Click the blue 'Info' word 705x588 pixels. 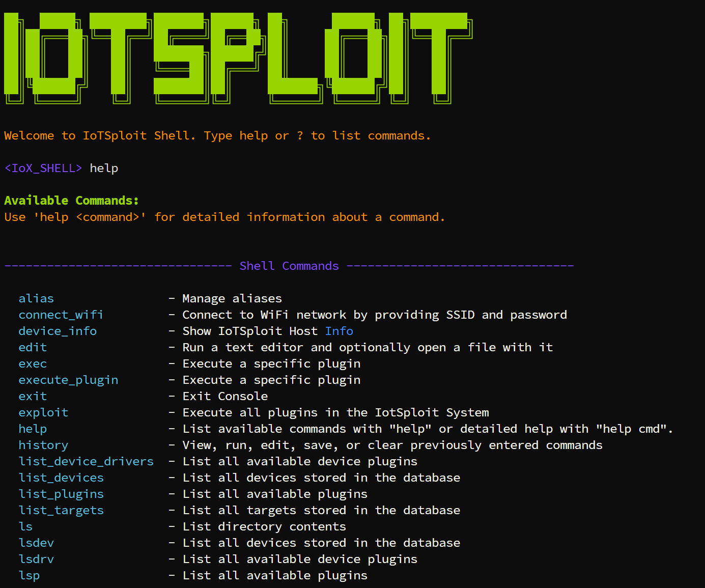(339, 331)
